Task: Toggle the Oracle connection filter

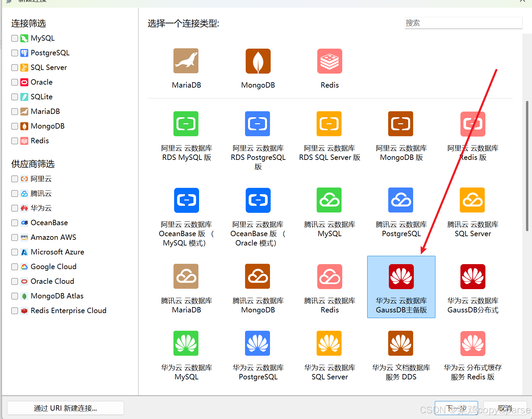Action: point(15,82)
